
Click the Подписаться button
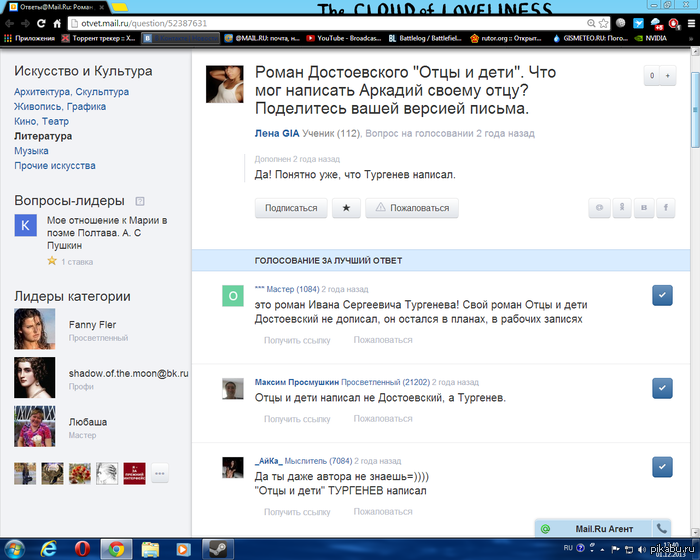[291, 208]
